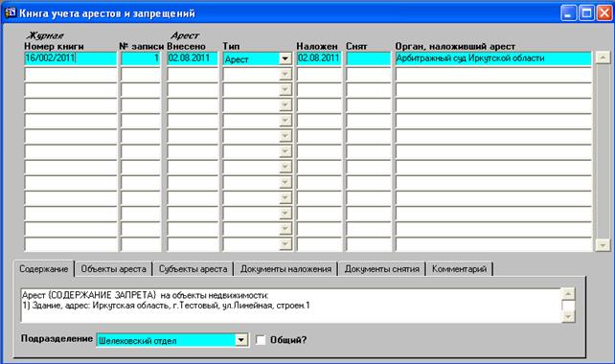The width and height of the screenshot is (615, 364).
Task: Select the № записи field with value 1
Action: point(141,58)
